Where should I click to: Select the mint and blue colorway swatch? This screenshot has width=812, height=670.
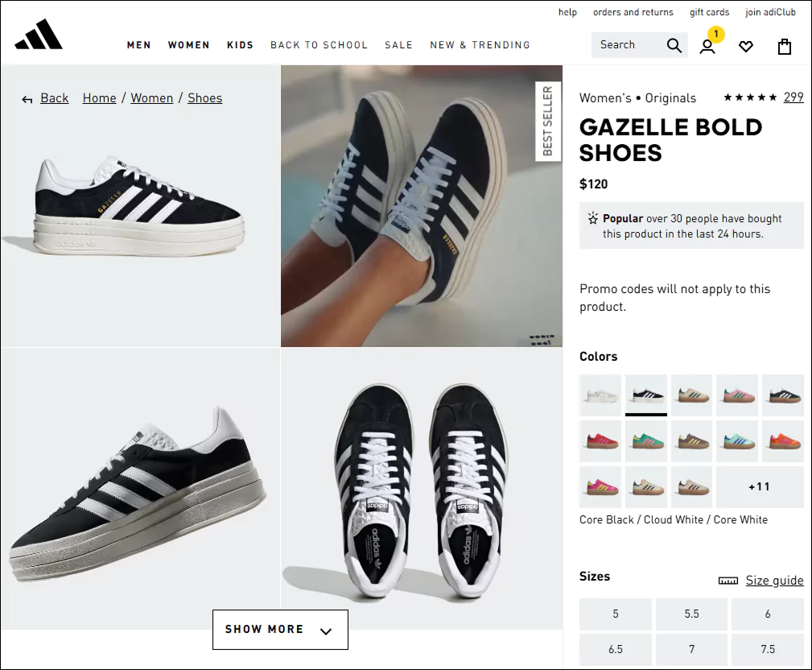(x=737, y=441)
